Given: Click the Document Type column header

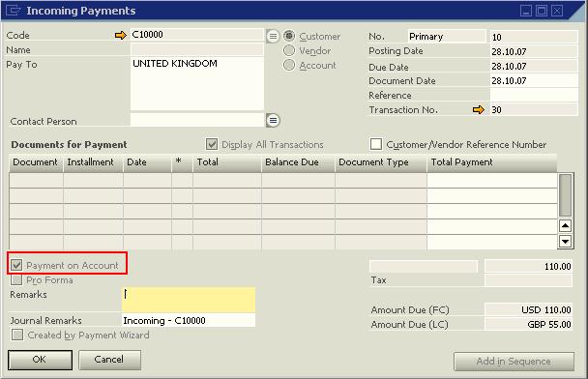Looking at the screenshot, I should (x=381, y=163).
